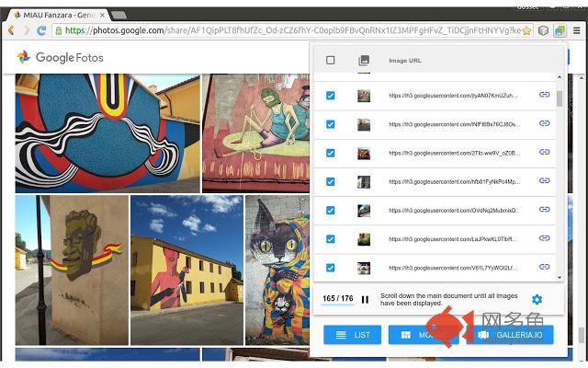Uncheck the 2Tlc-ww9V_oZ0B image row
Image resolution: width=588 pixels, height=368 pixels.
click(331, 154)
